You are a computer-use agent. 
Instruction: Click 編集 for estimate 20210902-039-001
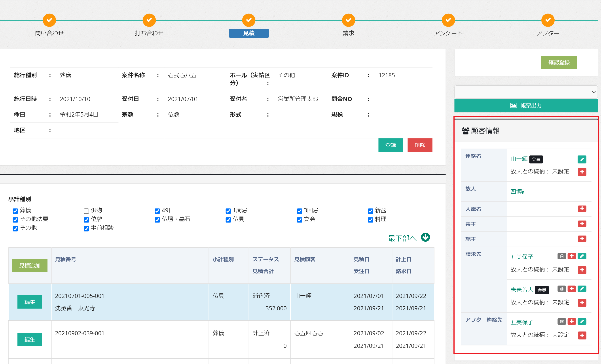30,340
